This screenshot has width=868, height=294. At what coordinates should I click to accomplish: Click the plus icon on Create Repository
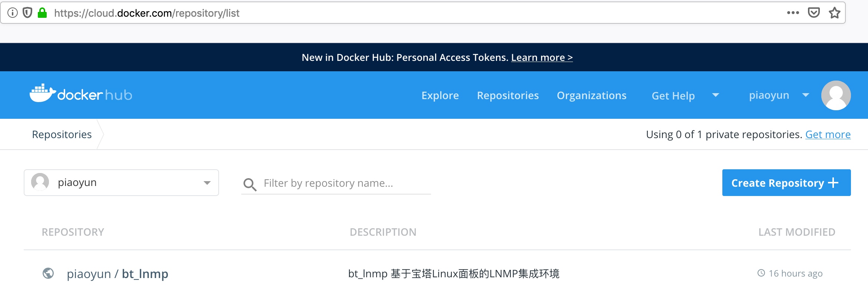(833, 183)
